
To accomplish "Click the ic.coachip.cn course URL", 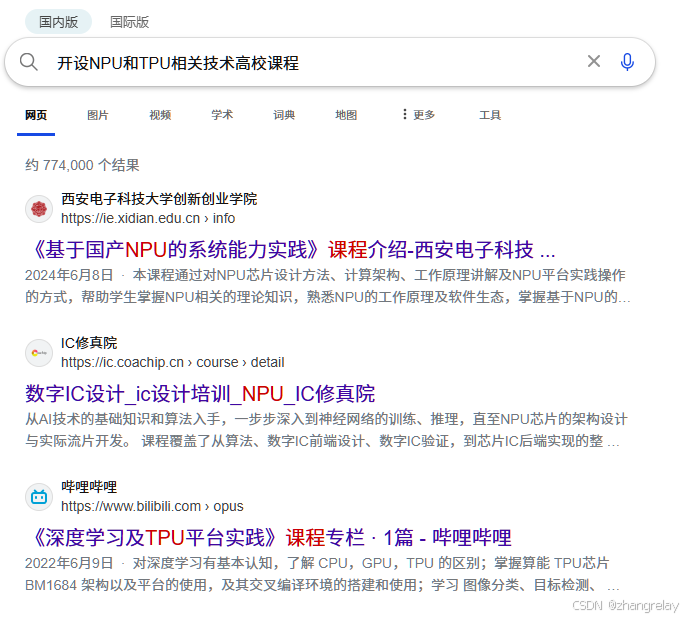I will coord(172,362).
